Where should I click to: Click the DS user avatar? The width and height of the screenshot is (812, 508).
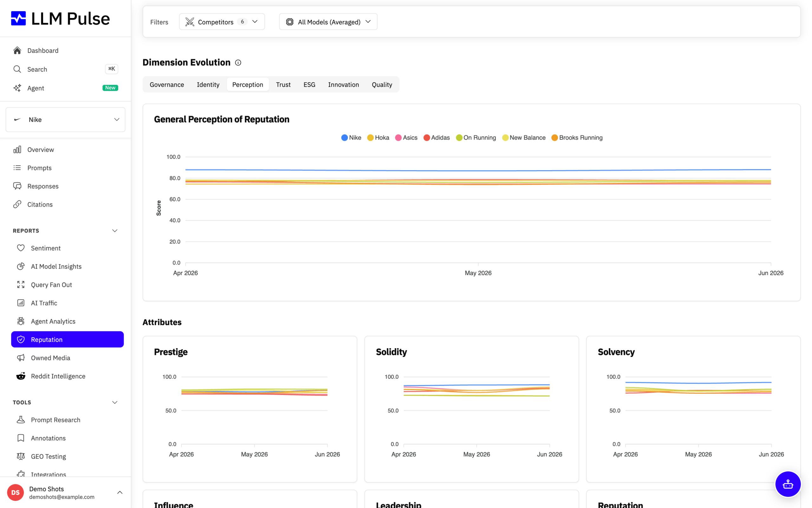point(16,492)
